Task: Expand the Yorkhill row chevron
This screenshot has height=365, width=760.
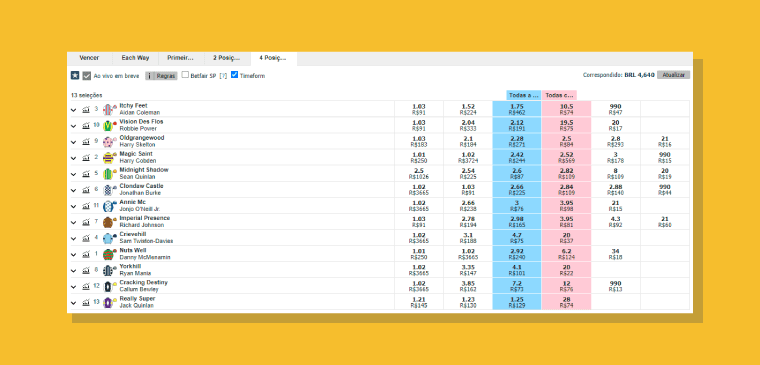Action: tap(74, 270)
